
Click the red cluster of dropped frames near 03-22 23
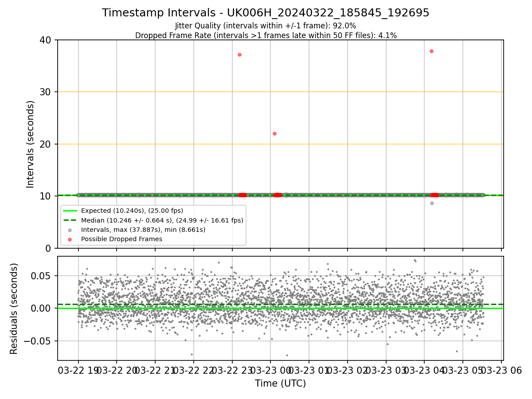pos(243,195)
